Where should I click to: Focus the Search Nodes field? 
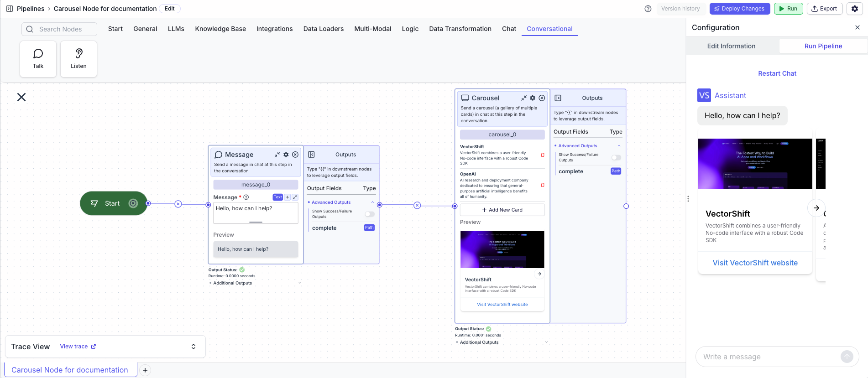pos(59,29)
